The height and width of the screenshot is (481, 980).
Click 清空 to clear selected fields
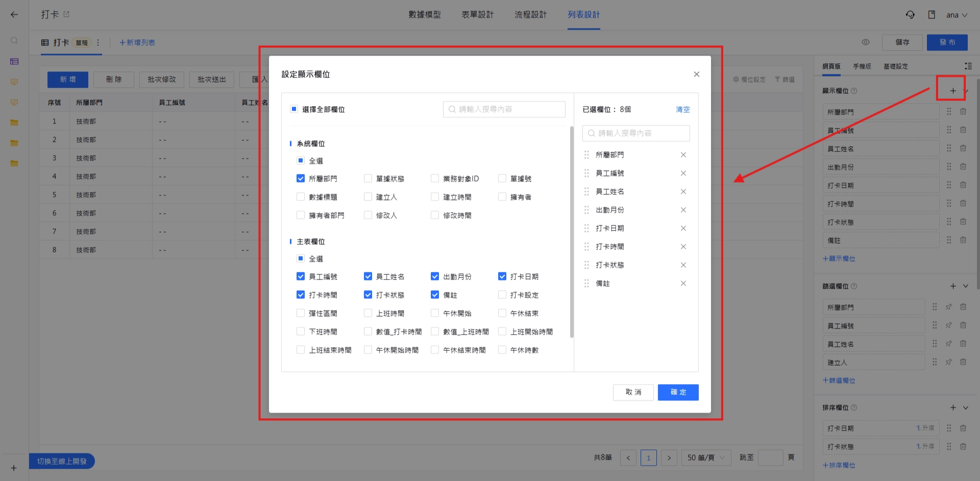click(683, 109)
